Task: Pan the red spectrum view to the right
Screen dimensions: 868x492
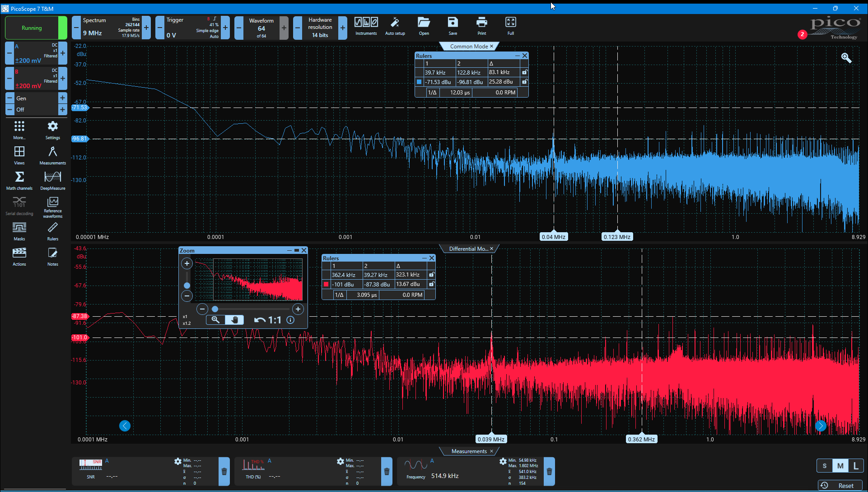Action: pos(821,426)
